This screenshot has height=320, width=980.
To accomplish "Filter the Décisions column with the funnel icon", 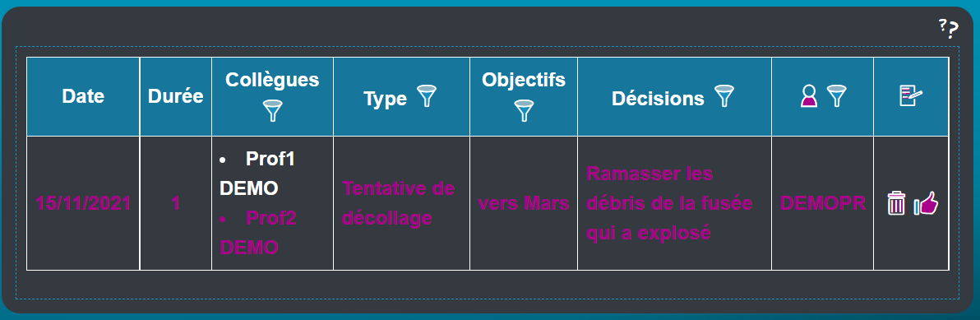I will (x=723, y=96).
